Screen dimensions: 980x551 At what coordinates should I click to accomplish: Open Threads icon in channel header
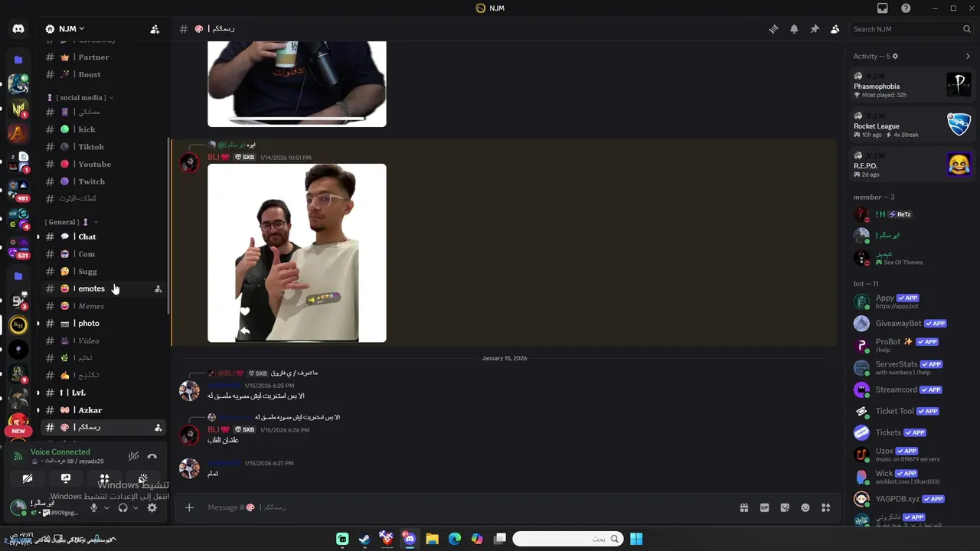click(x=773, y=29)
